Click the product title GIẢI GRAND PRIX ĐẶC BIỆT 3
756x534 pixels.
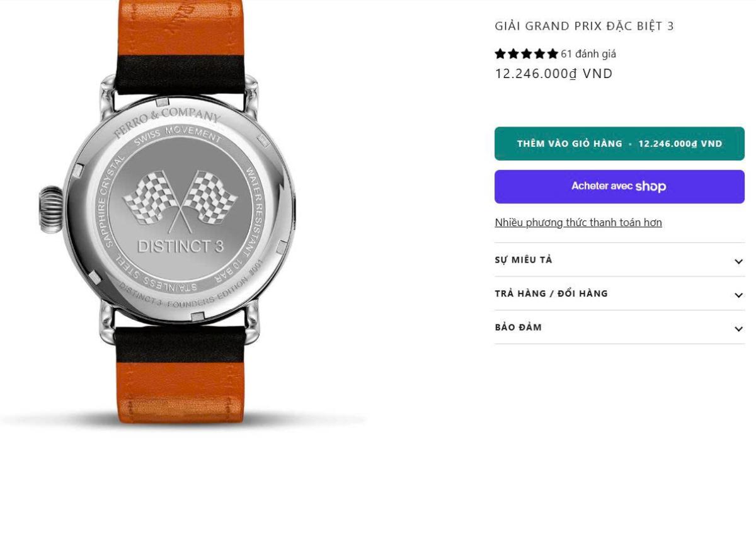click(584, 26)
